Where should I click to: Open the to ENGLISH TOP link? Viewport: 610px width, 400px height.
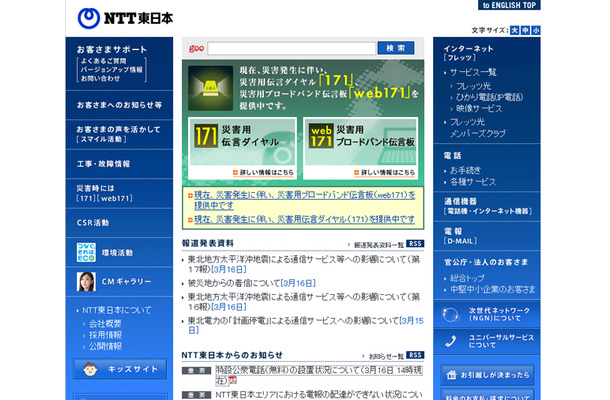tap(509, 5)
